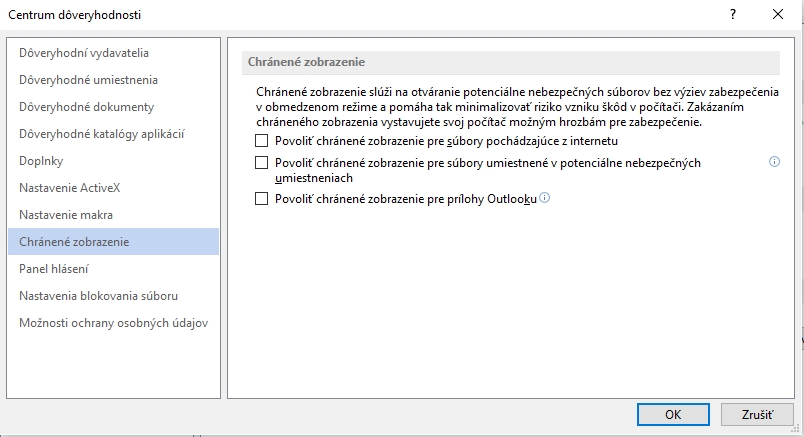Select Chránené zobrazenie in the list

74,242
